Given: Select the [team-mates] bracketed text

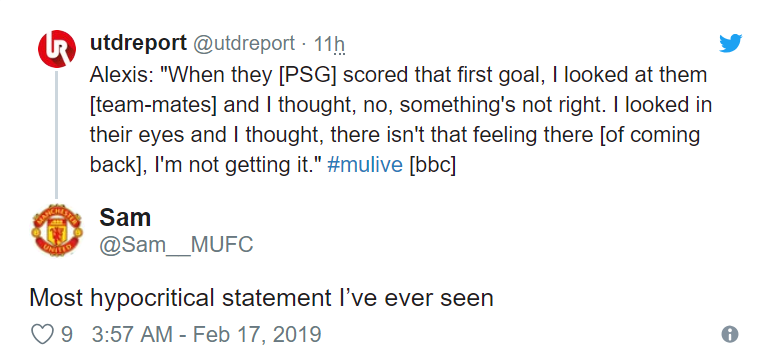Looking at the screenshot, I should click(x=153, y=105).
